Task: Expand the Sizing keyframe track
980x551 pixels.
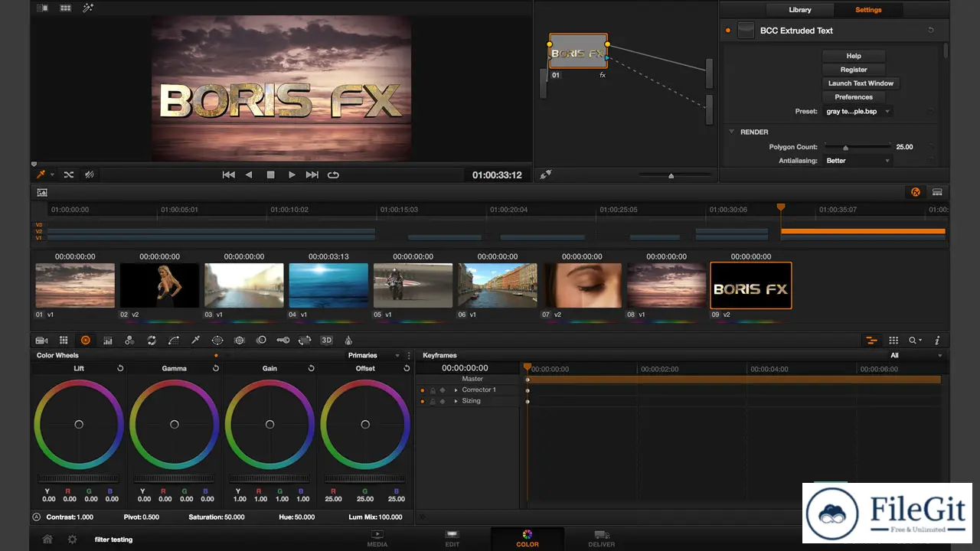Action: [x=456, y=400]
